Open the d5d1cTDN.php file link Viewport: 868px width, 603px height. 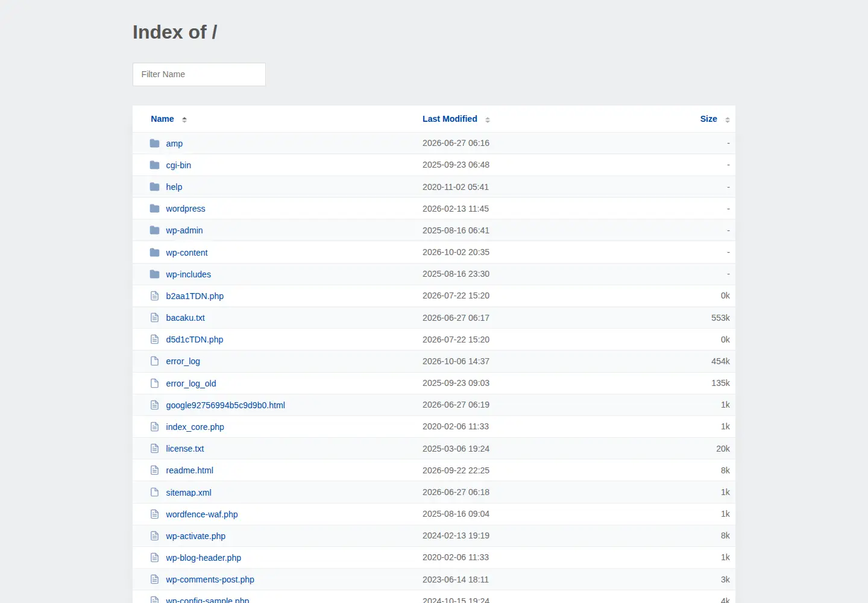pyautogui.click(x=195, y=339)
